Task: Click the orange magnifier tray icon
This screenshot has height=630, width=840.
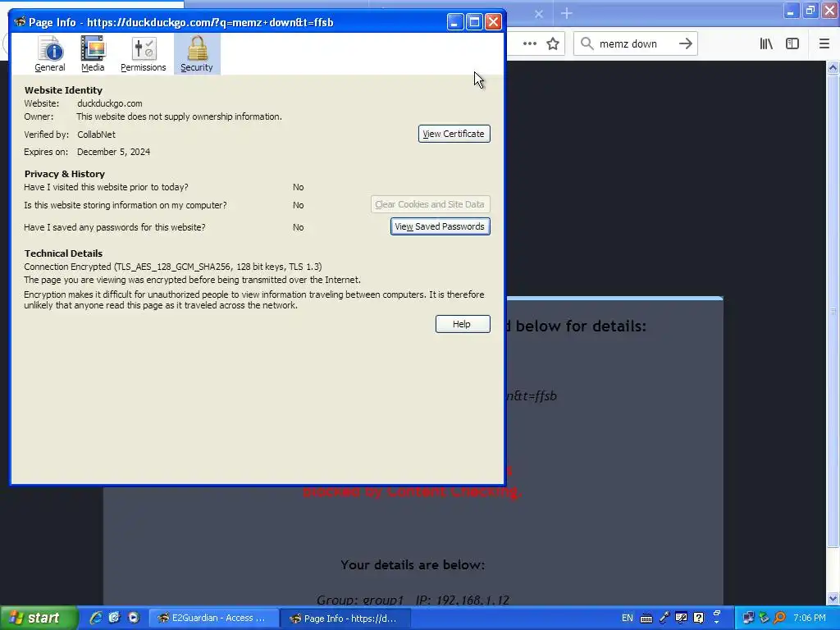Action: pos(780,619)
